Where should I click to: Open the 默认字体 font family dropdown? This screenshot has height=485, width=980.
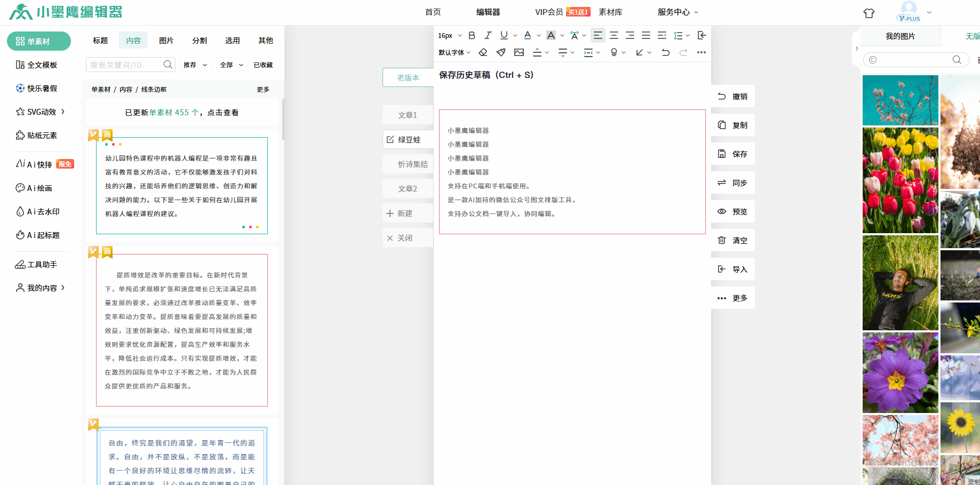point(455,52)
